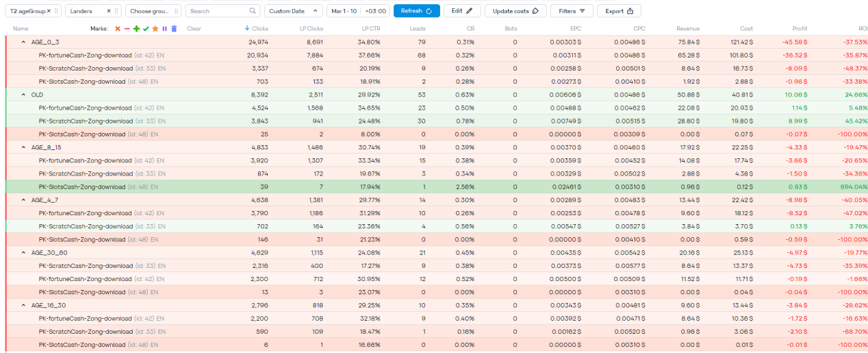Click the drag handle on Landers grouping

(x=116, y=11)
